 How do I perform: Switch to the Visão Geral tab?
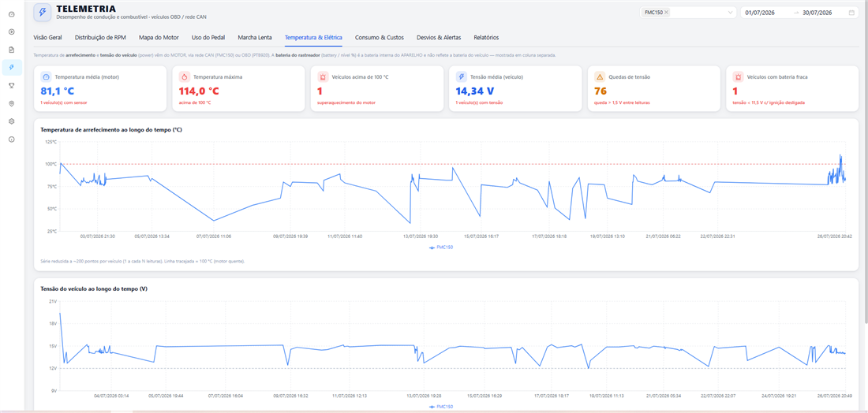[x=47, y=38]
